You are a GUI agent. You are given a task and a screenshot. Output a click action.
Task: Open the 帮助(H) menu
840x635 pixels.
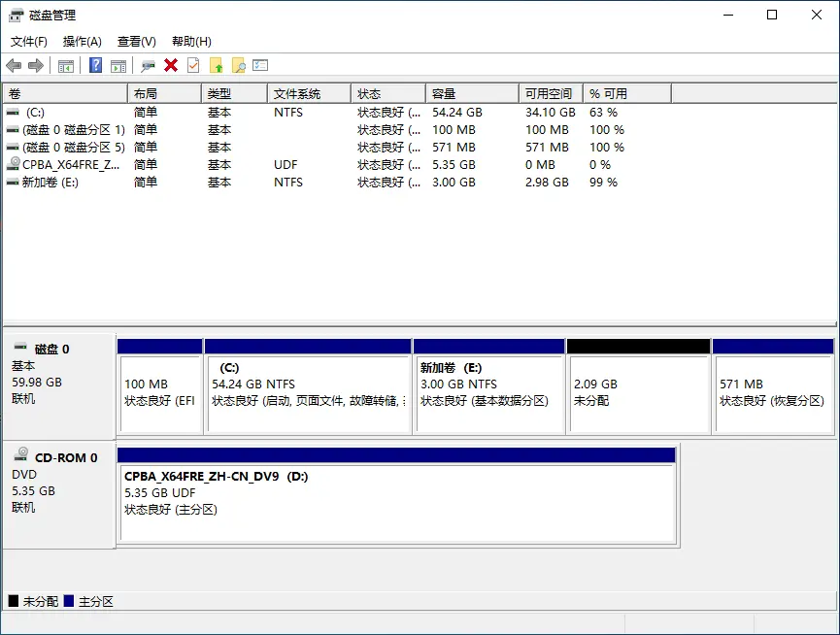pyautogui.click(x=191, y=42)
